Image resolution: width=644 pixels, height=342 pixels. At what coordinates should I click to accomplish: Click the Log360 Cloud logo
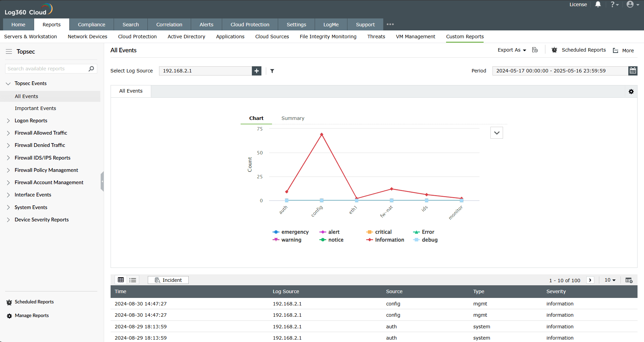coord(28,9)
